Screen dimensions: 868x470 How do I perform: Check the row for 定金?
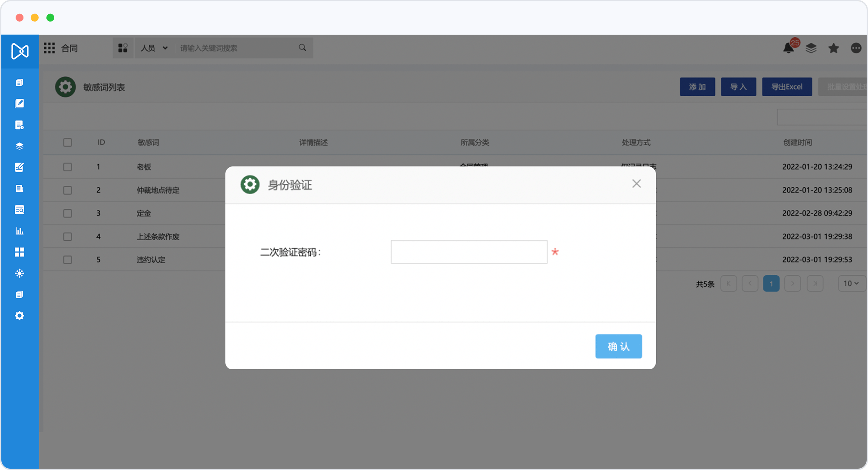pos(67,213)
